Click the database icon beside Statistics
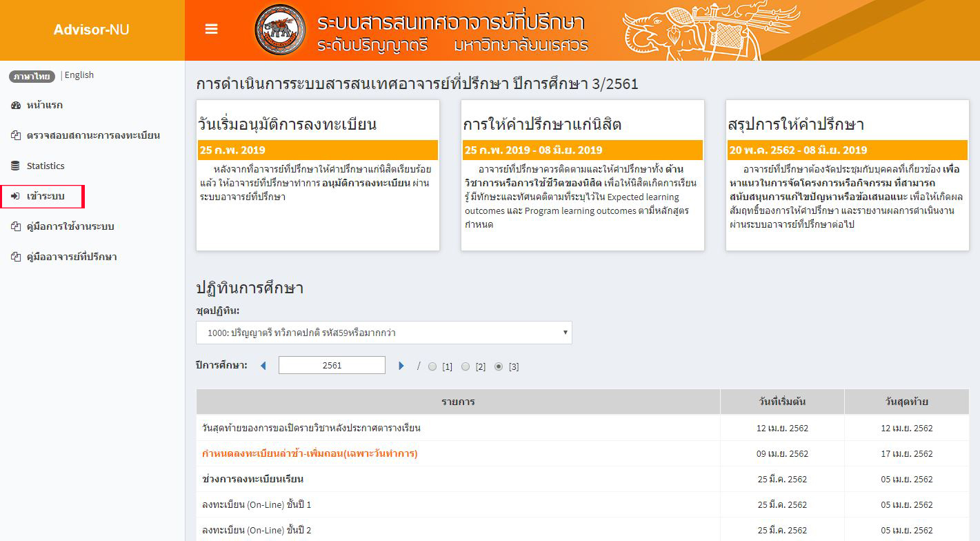The width and height of the screenshot is (980, 541). pyautogui.click(x=16, y=166)
